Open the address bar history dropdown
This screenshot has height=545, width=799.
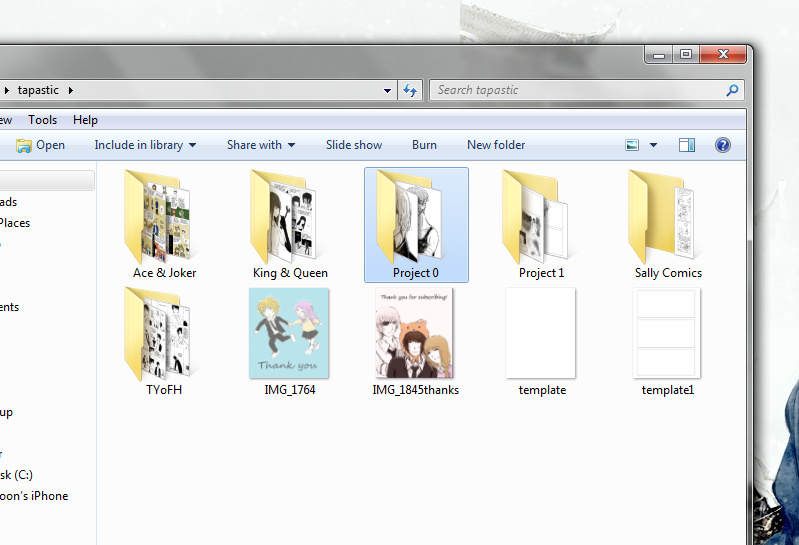point(387,91)
